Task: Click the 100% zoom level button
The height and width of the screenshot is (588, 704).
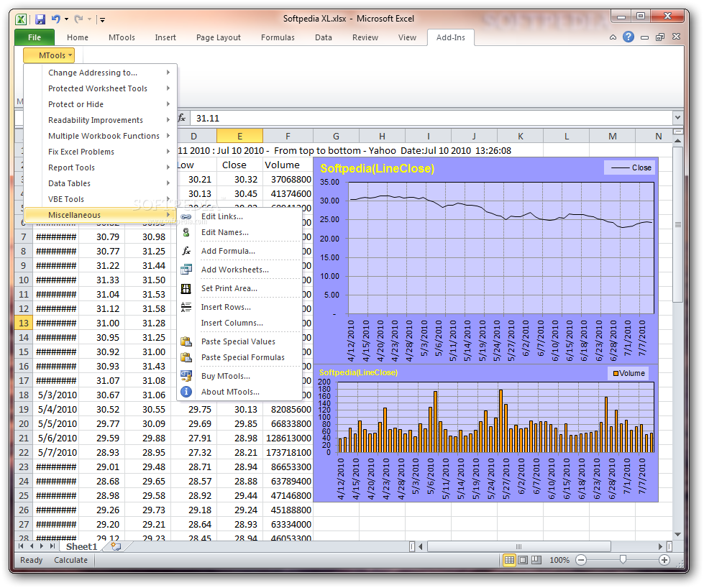Action: coord(559,560)
